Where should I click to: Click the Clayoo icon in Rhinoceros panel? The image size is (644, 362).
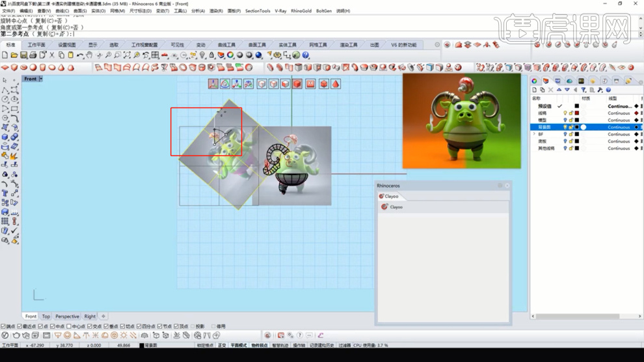(x=384, y=206)
